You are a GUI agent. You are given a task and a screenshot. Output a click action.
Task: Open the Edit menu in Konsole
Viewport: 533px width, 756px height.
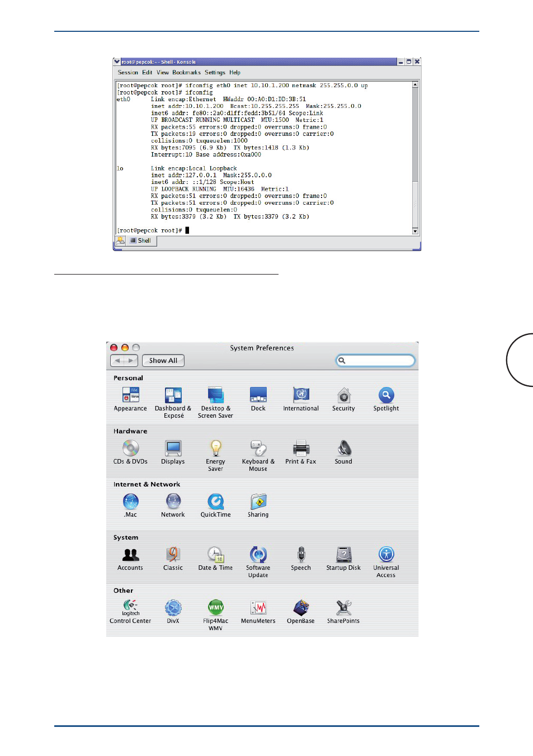pyautogui.click(x=147, y=72)
